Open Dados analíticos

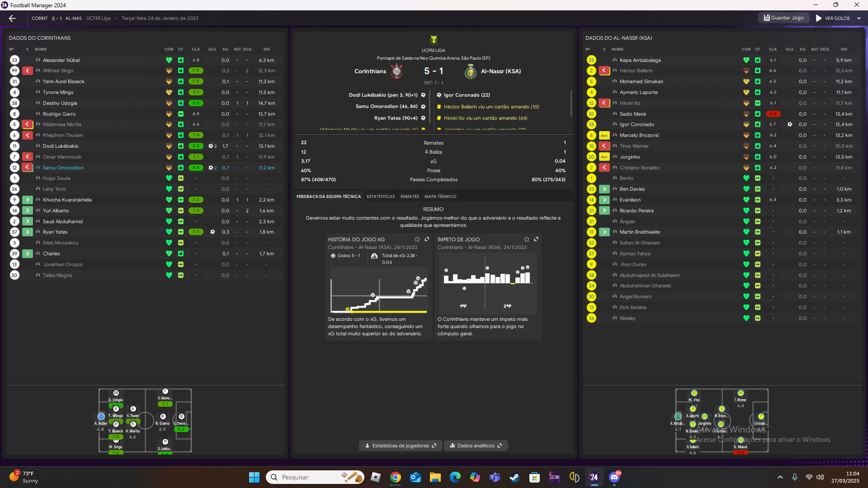(476, 446)
